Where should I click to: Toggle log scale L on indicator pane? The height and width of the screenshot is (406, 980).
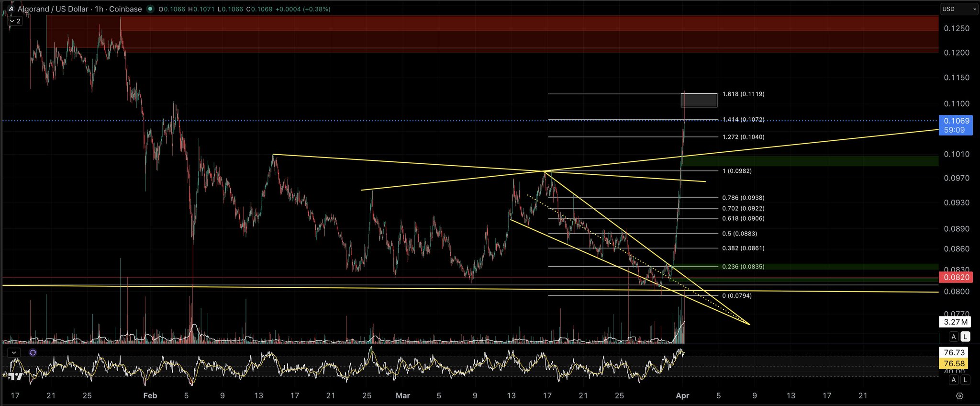coord(966,380)
